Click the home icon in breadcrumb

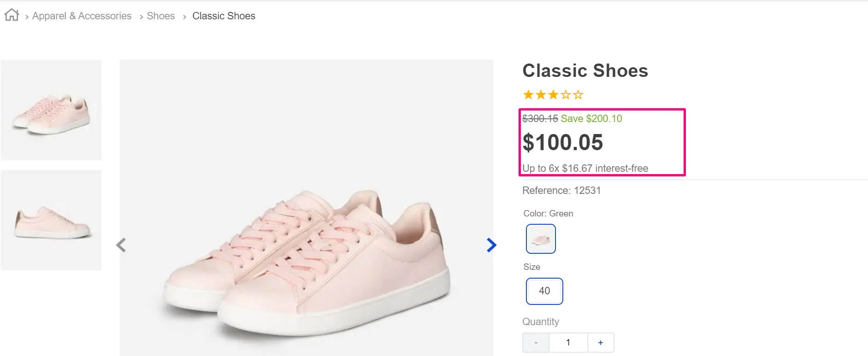12,15
